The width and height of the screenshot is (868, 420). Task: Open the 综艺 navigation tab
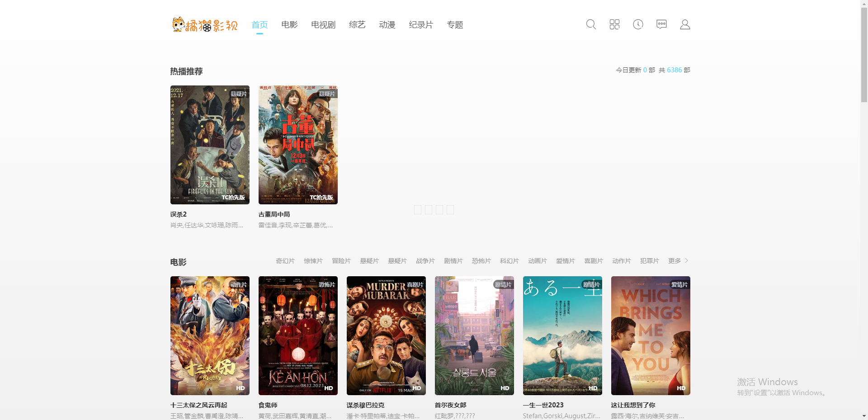tap(357, 25)
